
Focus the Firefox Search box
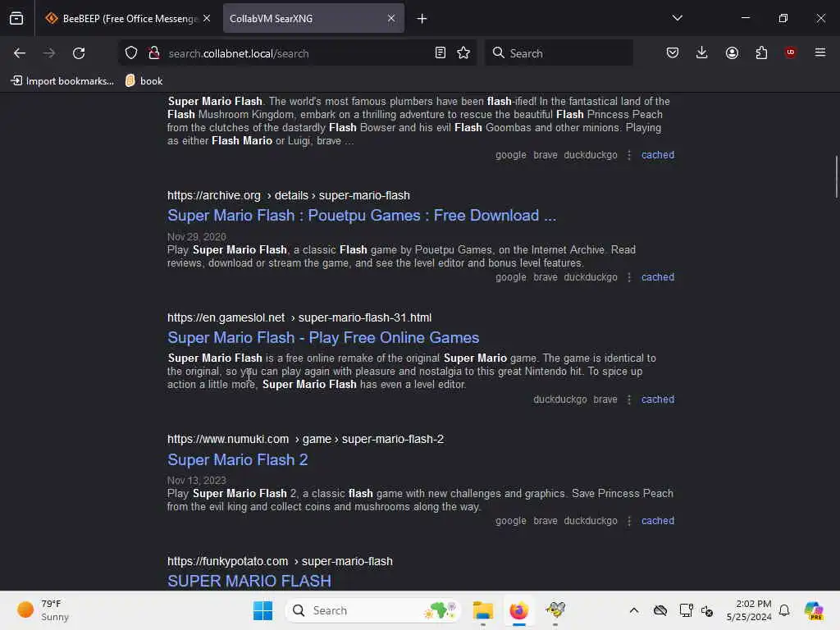click(x=559, y=53)
